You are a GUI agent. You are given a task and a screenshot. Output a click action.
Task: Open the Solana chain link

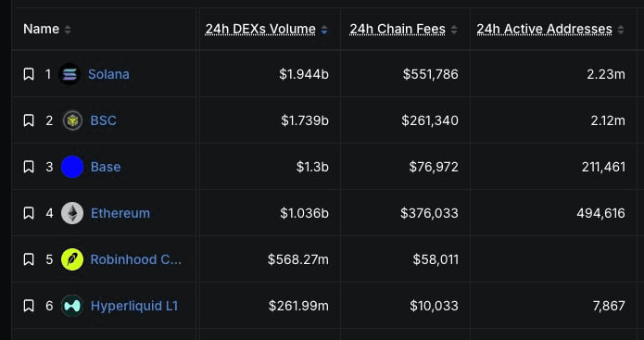click(x=108, y=74)
